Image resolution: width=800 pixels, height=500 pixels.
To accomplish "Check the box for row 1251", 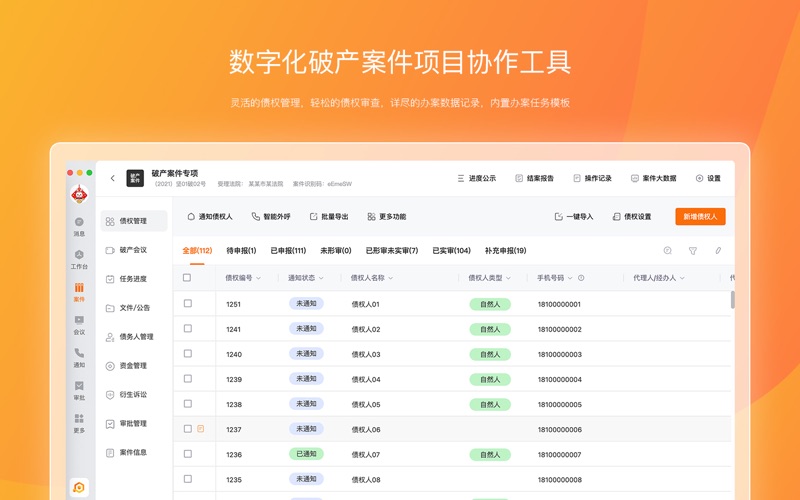I will [x=187, y=303].
